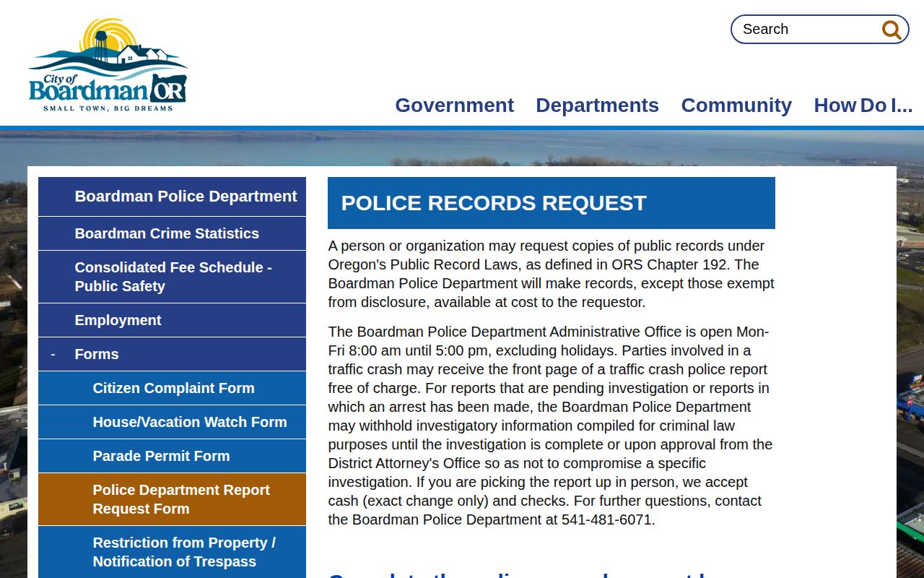Open Boardman Crime Statistics link
924x578 pixels.
(172, 233)
